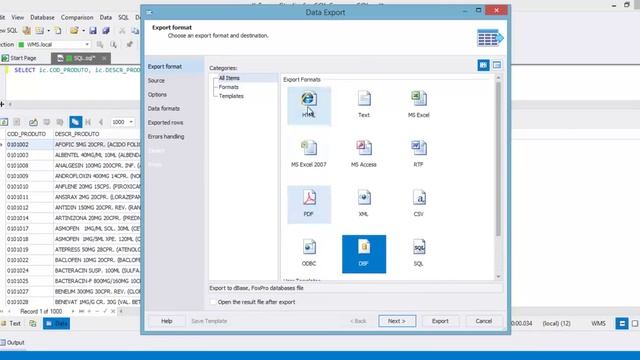Choose the CSV export format
The image size is (640, 360).
pos(418,204)
